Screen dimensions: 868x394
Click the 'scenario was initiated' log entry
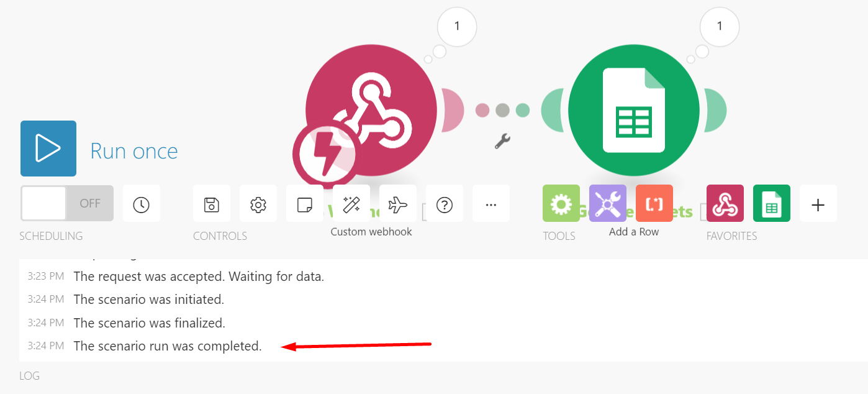click(x=148, y=300)
